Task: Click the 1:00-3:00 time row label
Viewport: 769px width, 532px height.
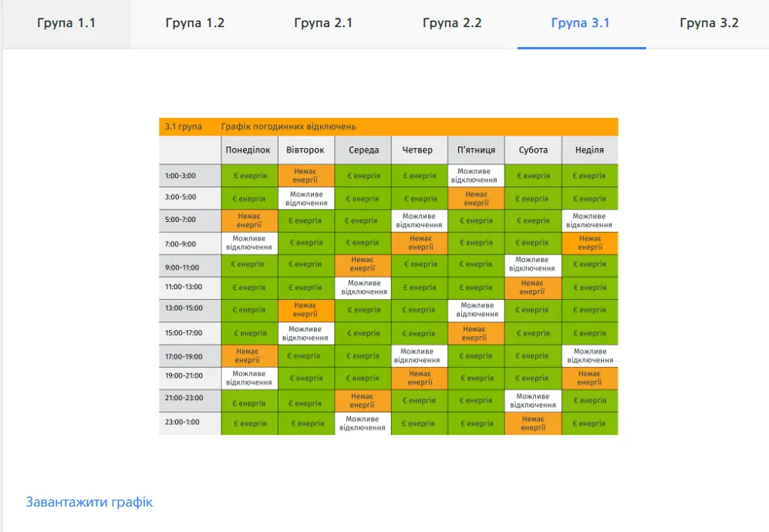Action: pyautogui.click(x=180, y=176)
